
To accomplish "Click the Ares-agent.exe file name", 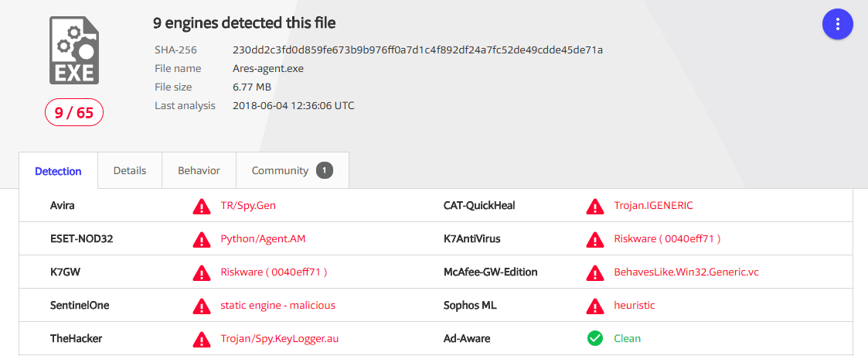I will 268,68.
